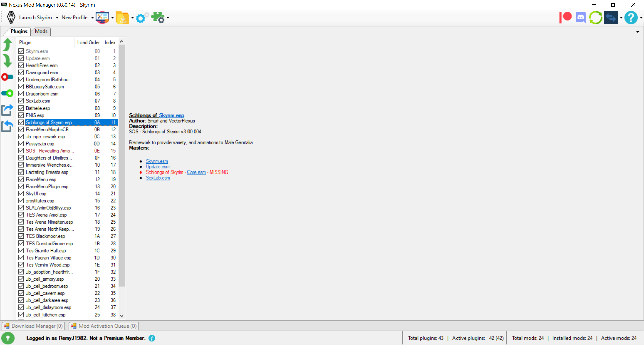The height and width of the screenshot is (345, 644).
Task: Click the Skyrim game logo icon
Action: coord(11,18)
